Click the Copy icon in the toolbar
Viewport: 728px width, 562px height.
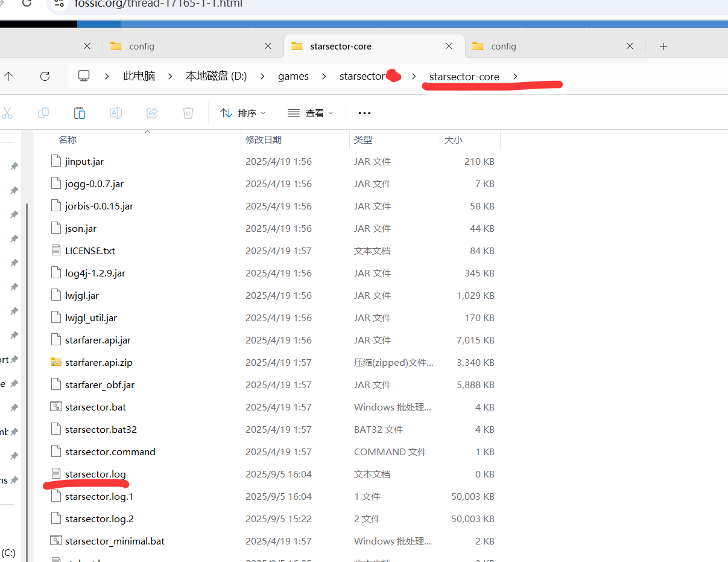(x=43, y=113)
